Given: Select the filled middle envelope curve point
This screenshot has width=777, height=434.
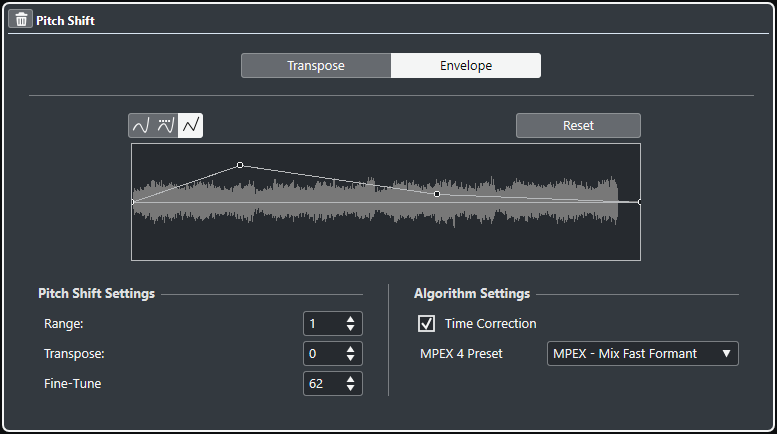Looking at the screenshot, I should tap(437, 194).
